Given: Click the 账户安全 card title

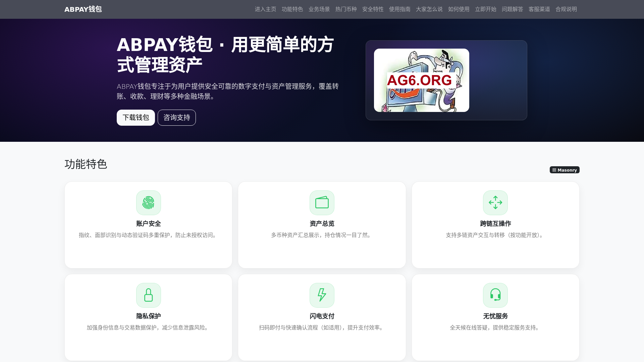Looking at the screenshot, I should tap(149, 224).
